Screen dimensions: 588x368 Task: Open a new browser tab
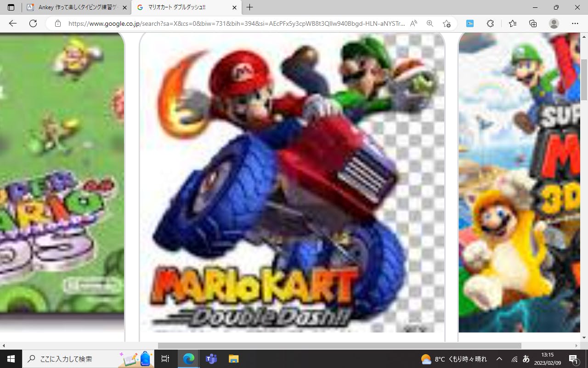(249, 7)
